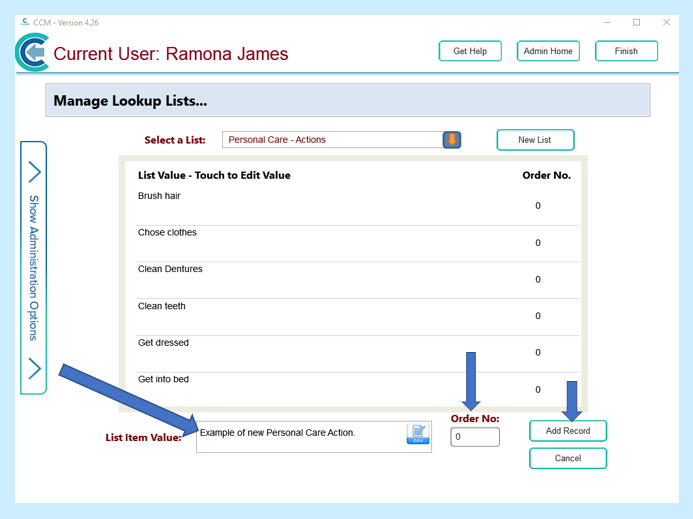
Task: Edit the Clean teeth list value
Action: pos(162,306)
